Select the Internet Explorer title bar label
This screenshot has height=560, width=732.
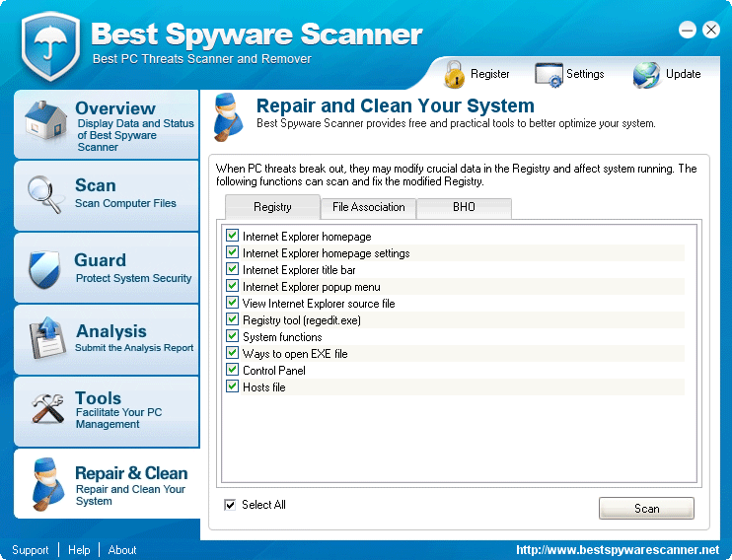(299, 270)
